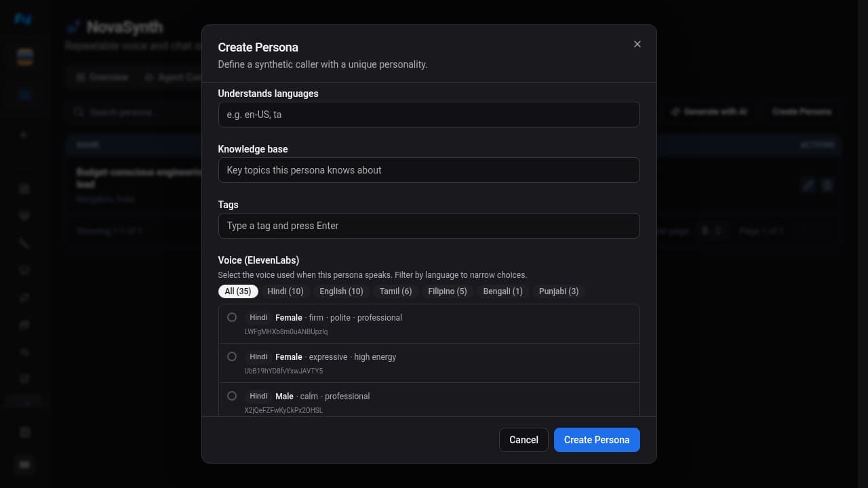Viewport: 868px width, 488px height.
Task: Click Generate with AI in background page
Action: (709, 111)
